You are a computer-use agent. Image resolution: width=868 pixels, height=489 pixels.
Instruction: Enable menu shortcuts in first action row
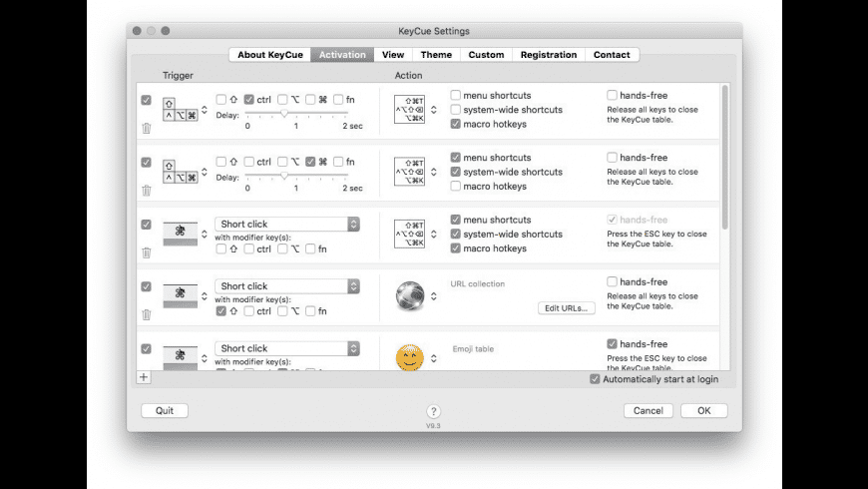456,95
